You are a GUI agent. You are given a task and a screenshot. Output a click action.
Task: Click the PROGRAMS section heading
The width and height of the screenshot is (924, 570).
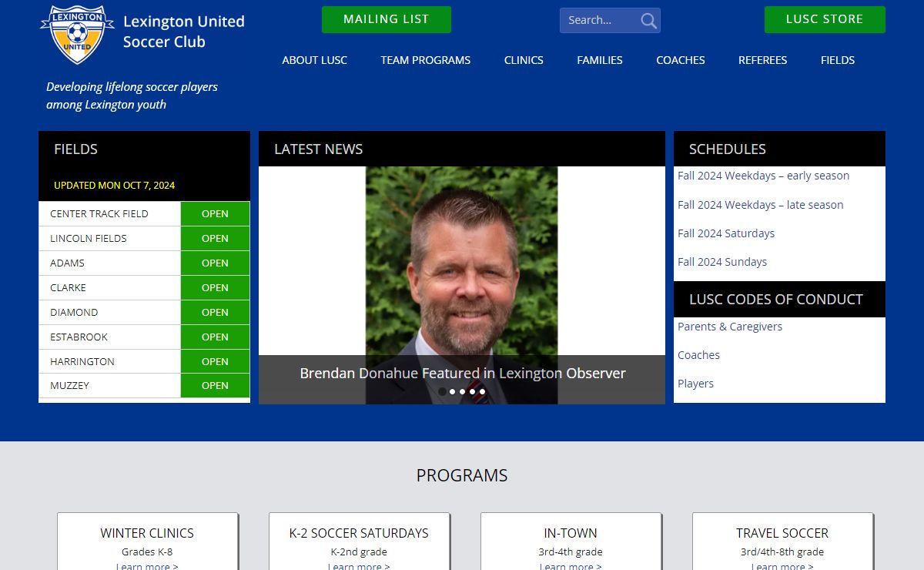[462, 475]
